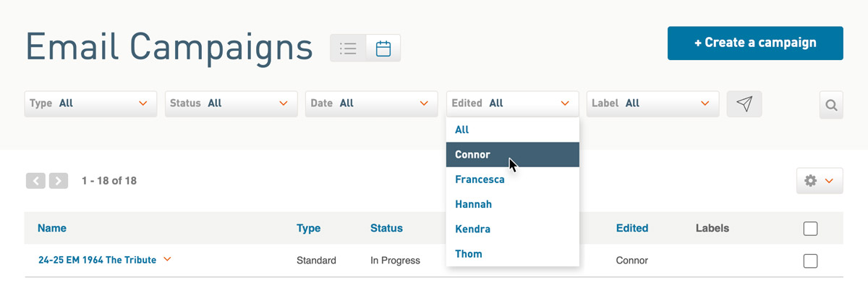868x283 pixels.
Task: Click the 'Standard' type cell
Action: pyautogui.click(x=316, y=260)
